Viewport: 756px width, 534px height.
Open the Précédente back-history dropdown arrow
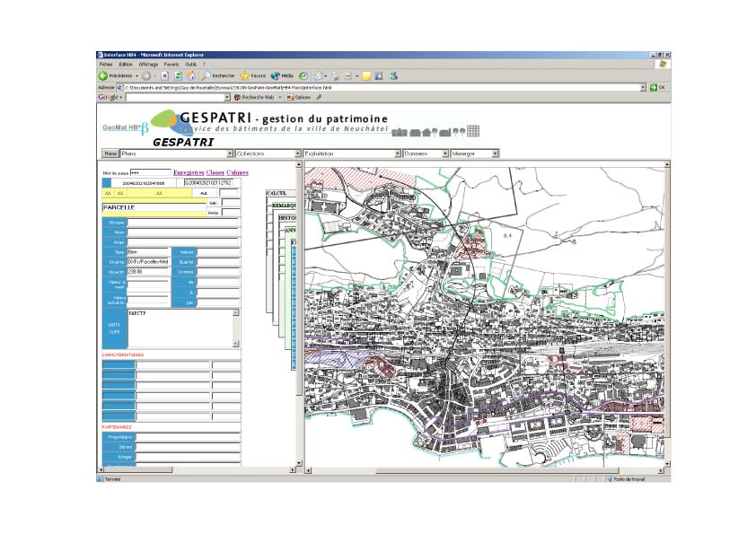coord(137,75)
